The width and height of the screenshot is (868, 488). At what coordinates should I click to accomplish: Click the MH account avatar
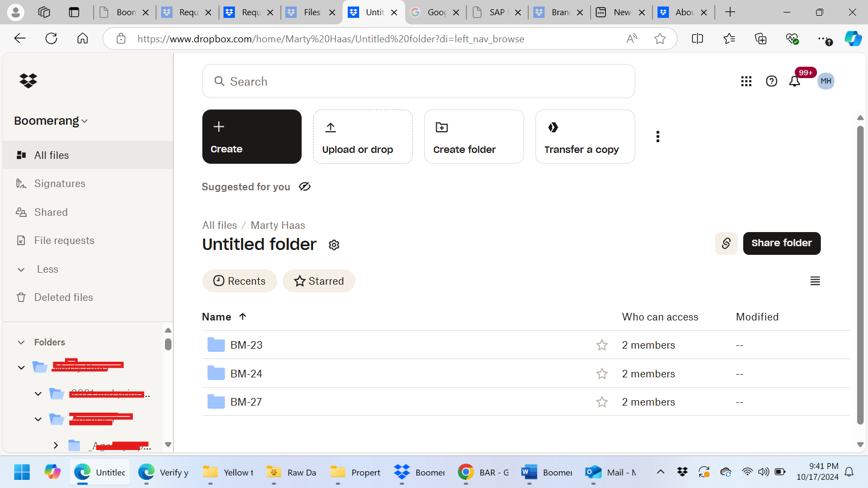pyautogui.click(x=825, y=81)
